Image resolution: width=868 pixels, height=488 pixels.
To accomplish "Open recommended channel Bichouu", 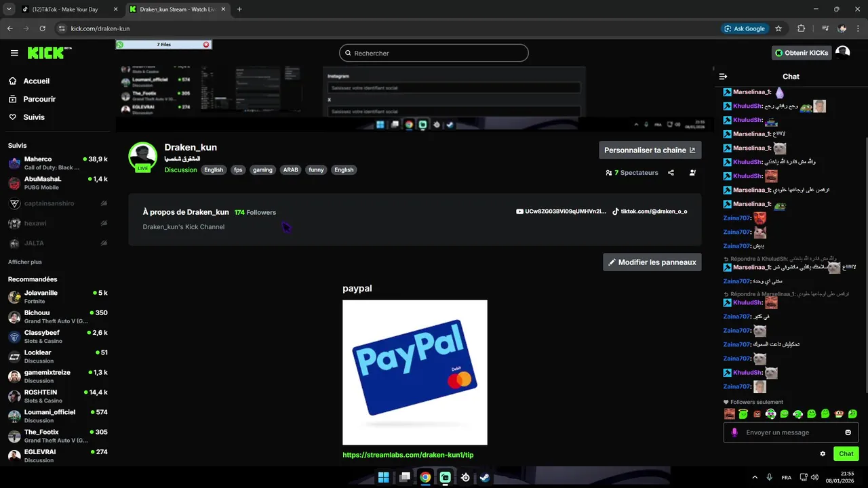I will click(58, 317).
